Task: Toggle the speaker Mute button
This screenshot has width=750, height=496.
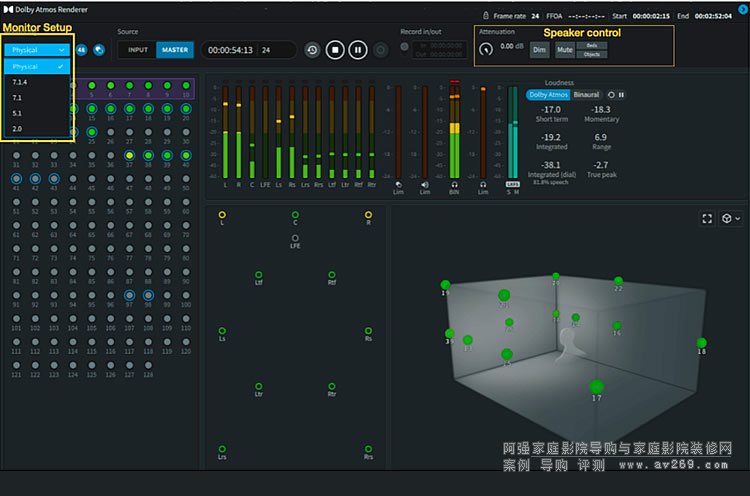Action: coord(565,49)
